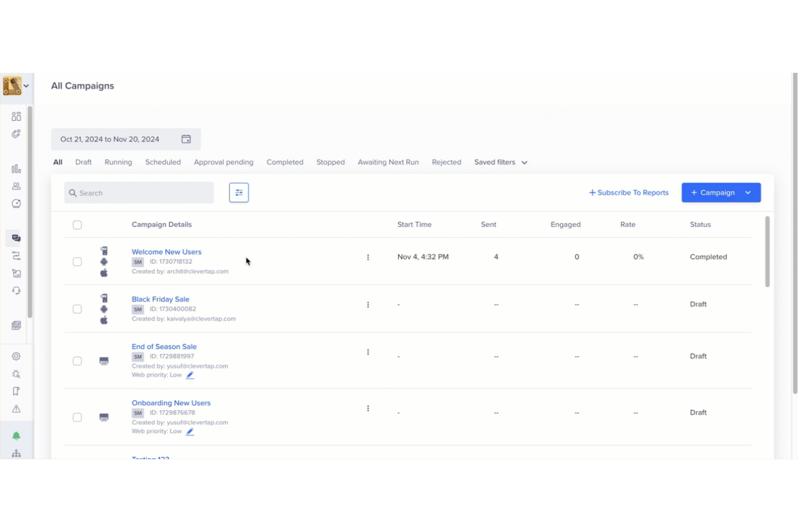
Task: Click the Engaged column header
Action: 566,225
